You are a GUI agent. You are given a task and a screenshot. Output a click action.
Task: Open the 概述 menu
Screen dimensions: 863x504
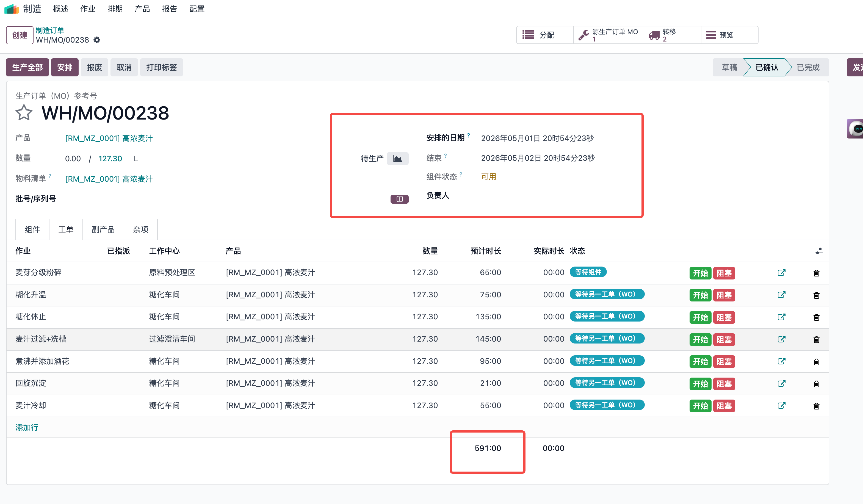pyautogui.click(x=61, y=9)
